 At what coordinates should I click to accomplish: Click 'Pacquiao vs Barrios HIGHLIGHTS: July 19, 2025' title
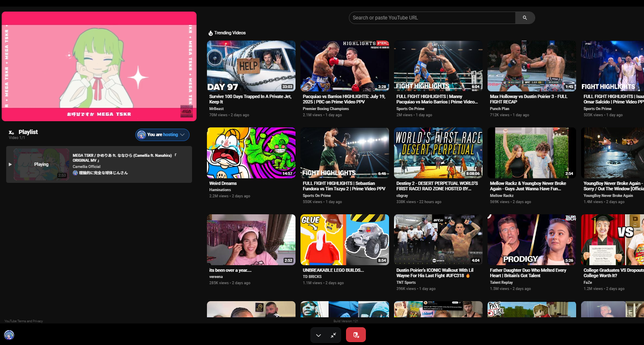pos(344,99)
